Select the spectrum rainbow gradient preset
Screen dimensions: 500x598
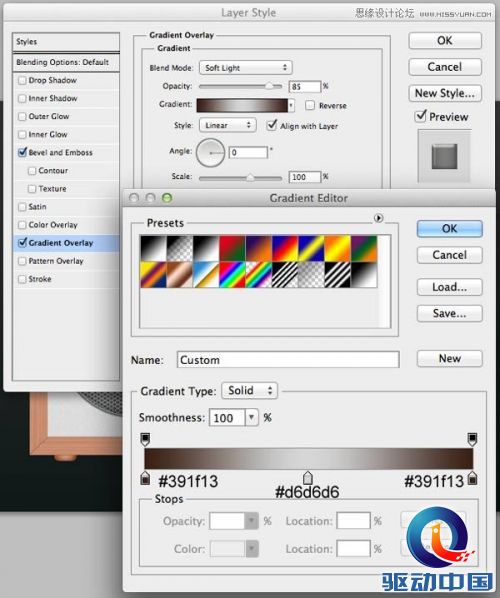pos(232,275)
